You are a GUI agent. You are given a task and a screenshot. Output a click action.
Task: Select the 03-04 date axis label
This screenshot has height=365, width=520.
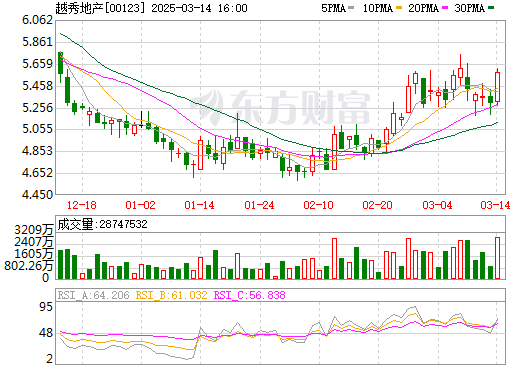click(437, 205)
